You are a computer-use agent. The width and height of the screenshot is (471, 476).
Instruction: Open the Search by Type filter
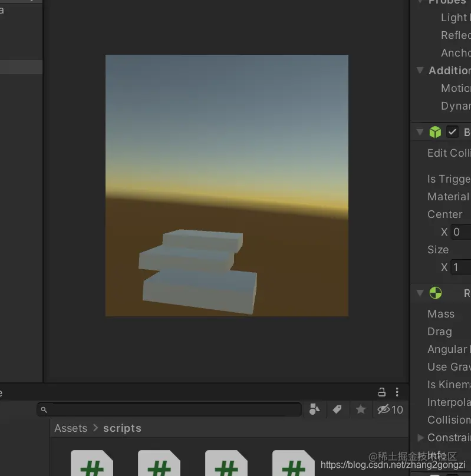314,409
